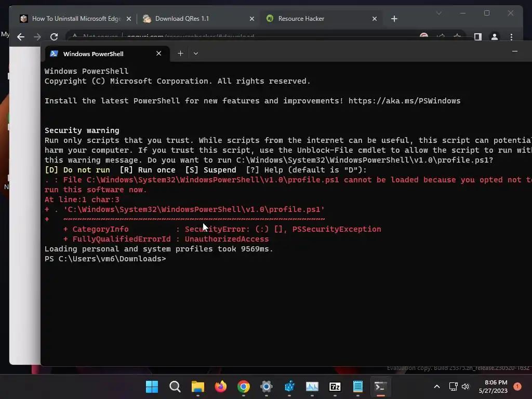Click the https://aka.ms/PSWindows link

pos(404,101)
